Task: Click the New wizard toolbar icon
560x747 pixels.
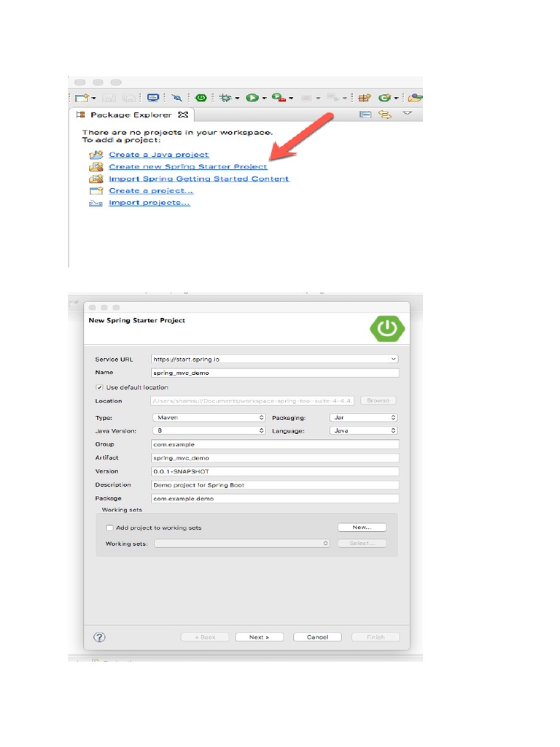Action: click(x=82, y=98)
